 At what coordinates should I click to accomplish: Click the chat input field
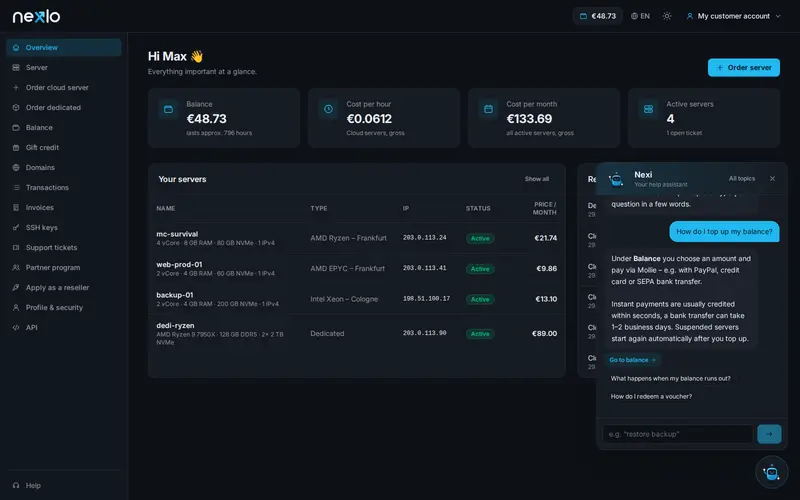click(x=678, y=434)
